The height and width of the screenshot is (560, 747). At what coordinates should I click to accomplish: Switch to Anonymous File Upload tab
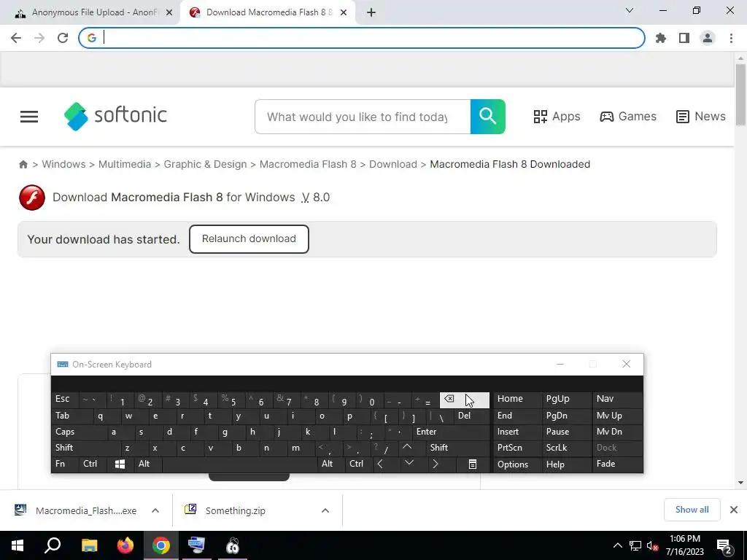[x=94, y=13]
